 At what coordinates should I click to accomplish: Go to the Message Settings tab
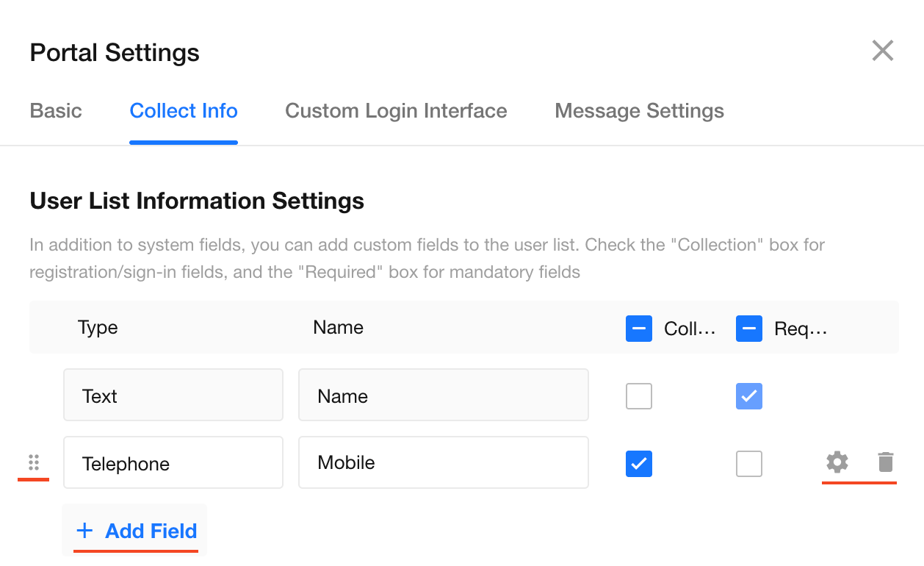[639, 111]
